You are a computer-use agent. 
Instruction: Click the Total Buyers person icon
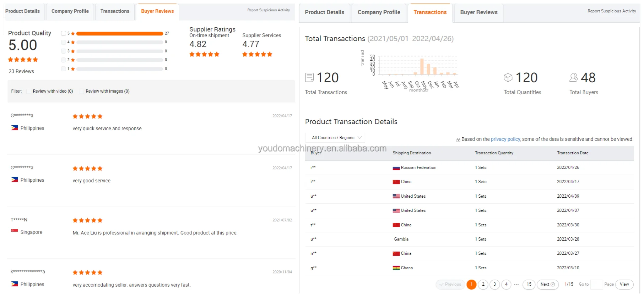573,77
